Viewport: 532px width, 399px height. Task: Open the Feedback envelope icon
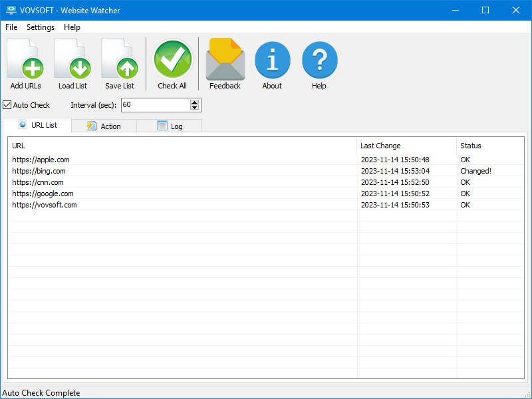tap(225, 64)
